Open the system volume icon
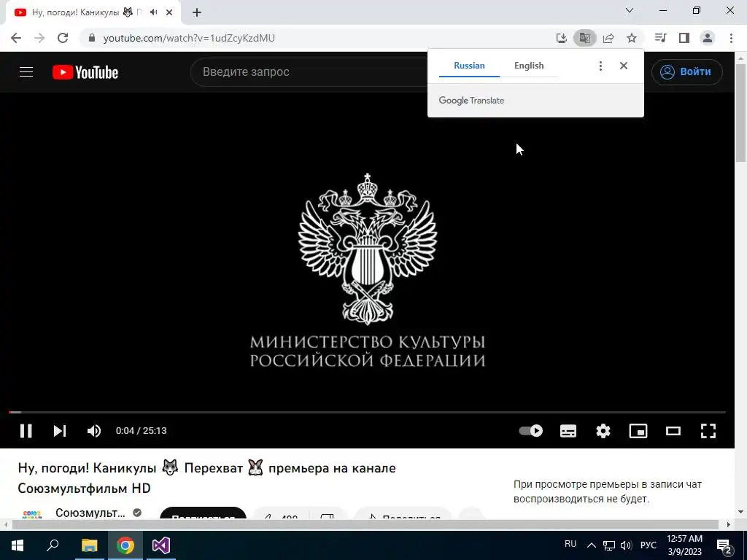The width and height of the screenshot is (747, 560). [x=626, y=545]
